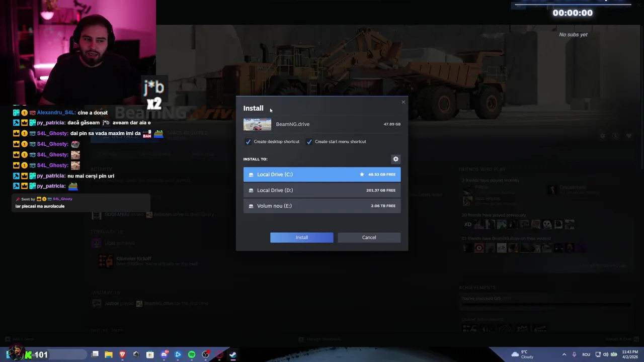
Task: Close the Install dialog with X
Action: pyautogui.click(x=403, y=102)
